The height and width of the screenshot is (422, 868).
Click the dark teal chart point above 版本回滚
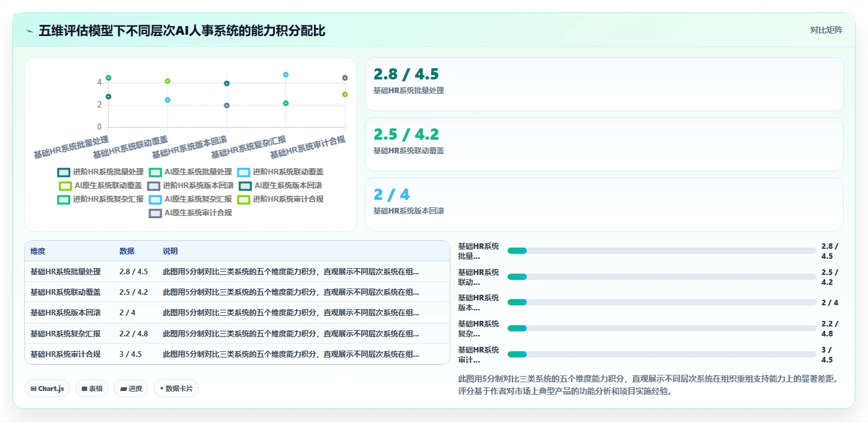226,84
